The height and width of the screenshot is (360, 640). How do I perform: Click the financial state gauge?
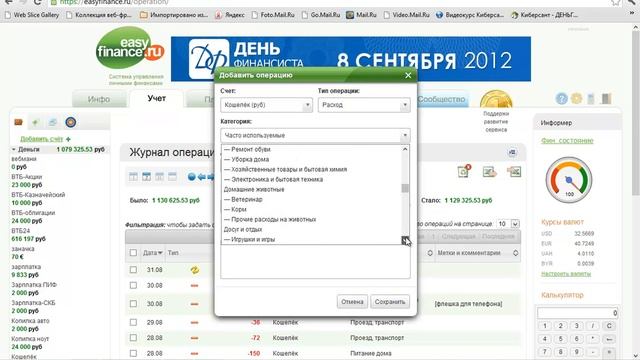pyautogui.click(x=569, y=180)
